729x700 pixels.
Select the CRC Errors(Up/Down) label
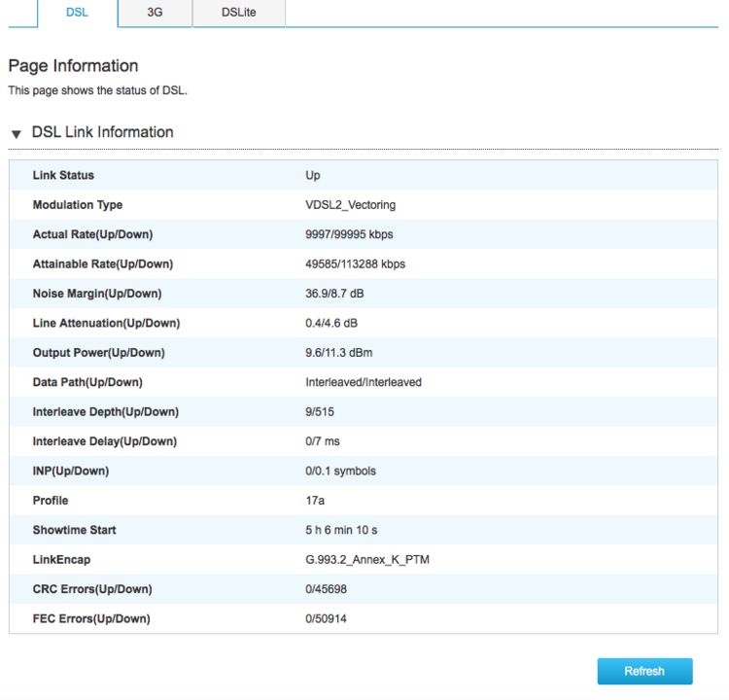92,589
